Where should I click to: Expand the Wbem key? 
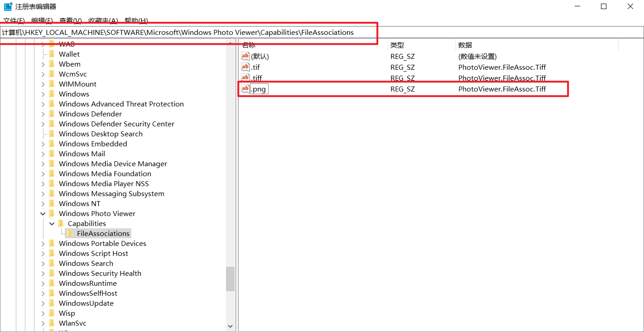coord(43,64)
